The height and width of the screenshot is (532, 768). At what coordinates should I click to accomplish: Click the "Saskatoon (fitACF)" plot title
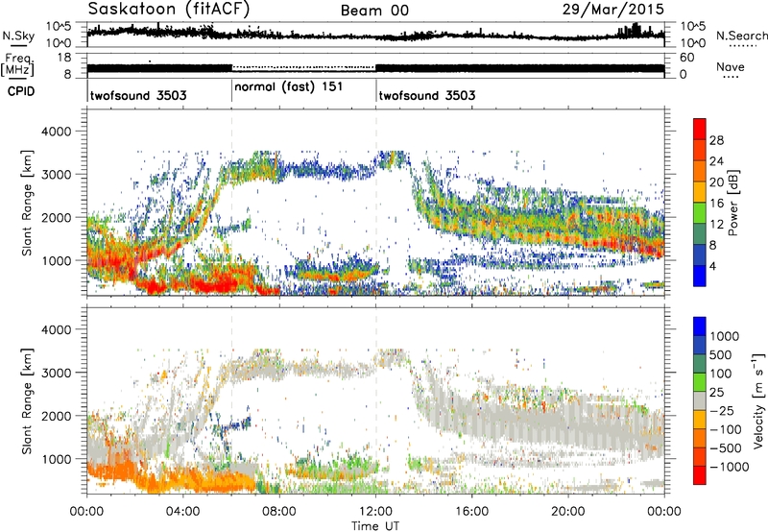click(169, 9)
